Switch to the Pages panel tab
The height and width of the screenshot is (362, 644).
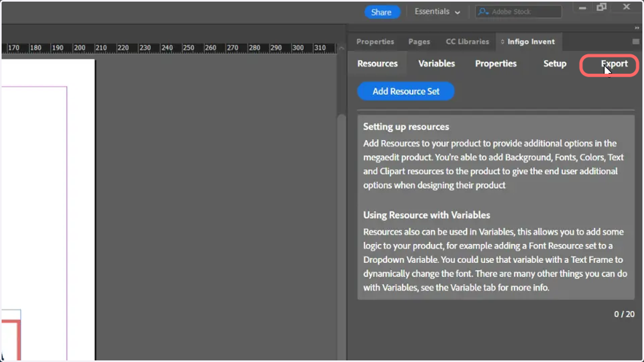click(x=419, y=41)
